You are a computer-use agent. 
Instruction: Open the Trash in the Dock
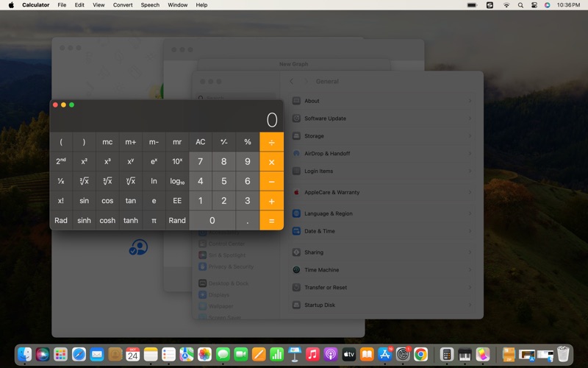tap(563, 355)
